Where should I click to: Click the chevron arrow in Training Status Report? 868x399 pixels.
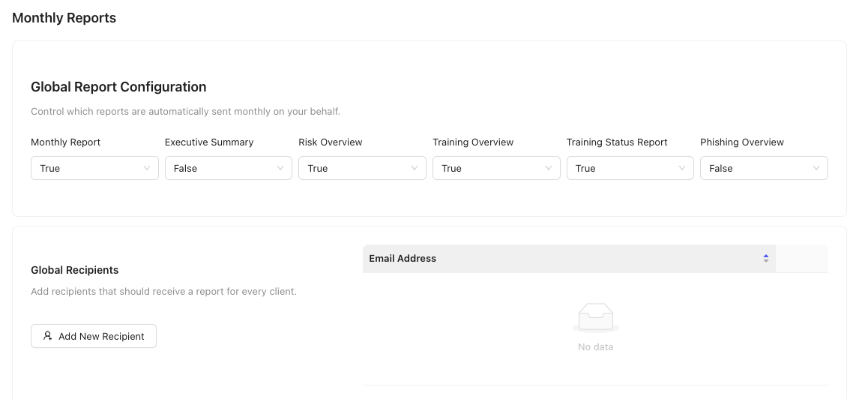tap(682, 169)
